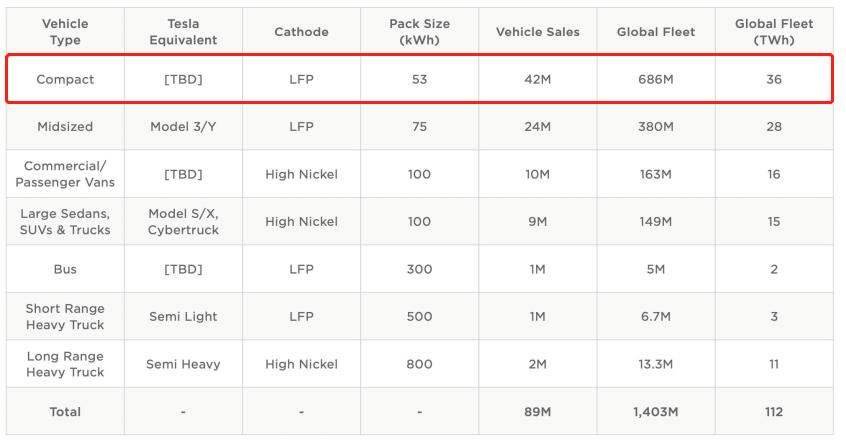
Task: Select the Model S/X, Cybertruck cell
Action: click(x=183, y=222)
